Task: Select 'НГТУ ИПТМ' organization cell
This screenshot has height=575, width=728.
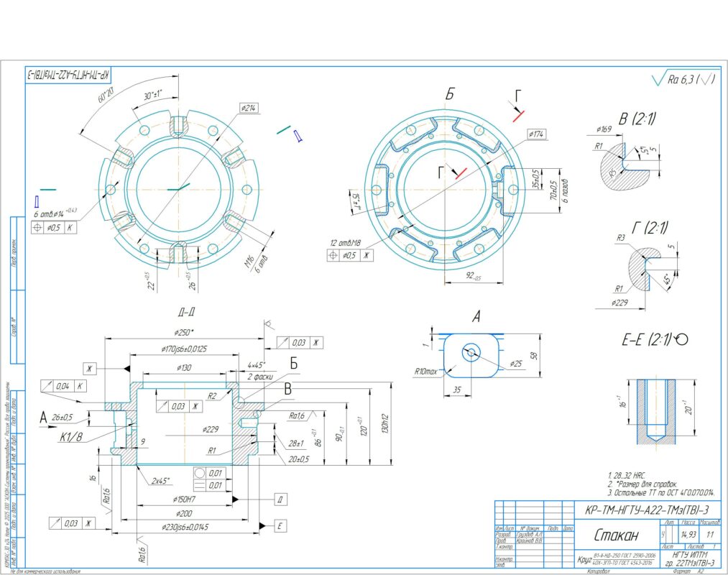Action: click(689, 555)
